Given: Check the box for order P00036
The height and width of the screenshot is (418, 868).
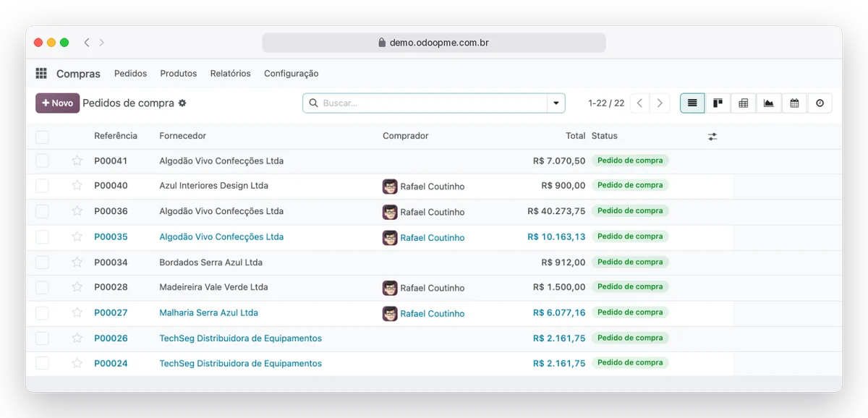Looking at the screenshot, I should coord(42,211).
